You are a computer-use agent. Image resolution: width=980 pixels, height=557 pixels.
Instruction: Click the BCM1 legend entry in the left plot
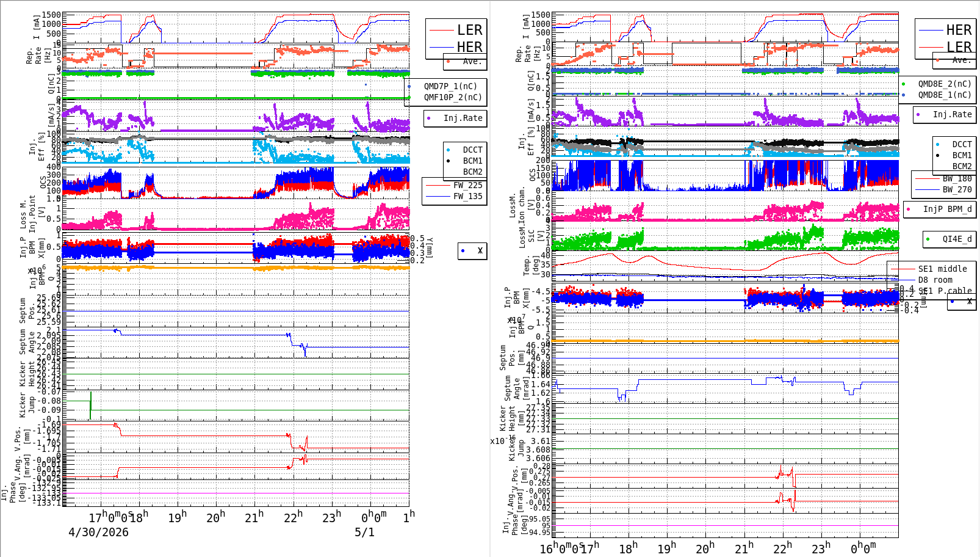pos(472,161)
